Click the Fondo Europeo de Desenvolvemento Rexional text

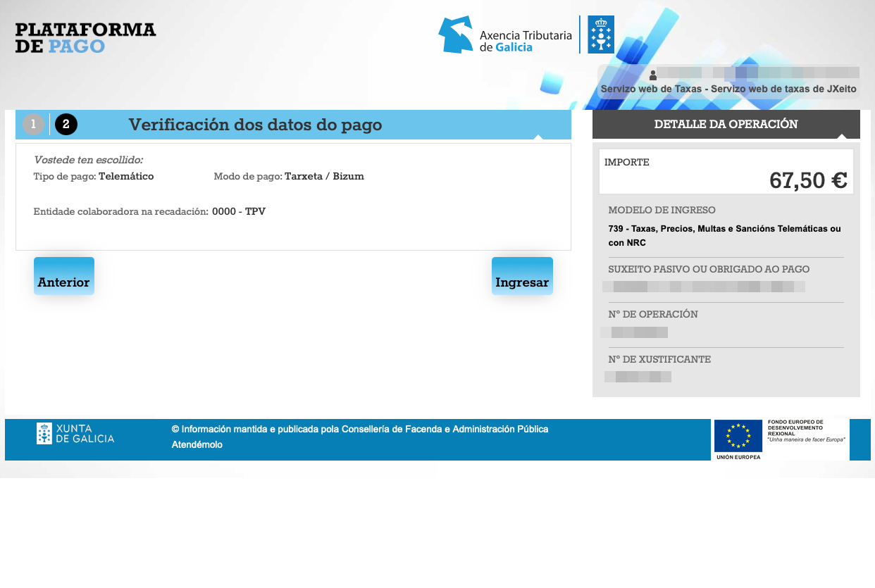coord(795,427)
